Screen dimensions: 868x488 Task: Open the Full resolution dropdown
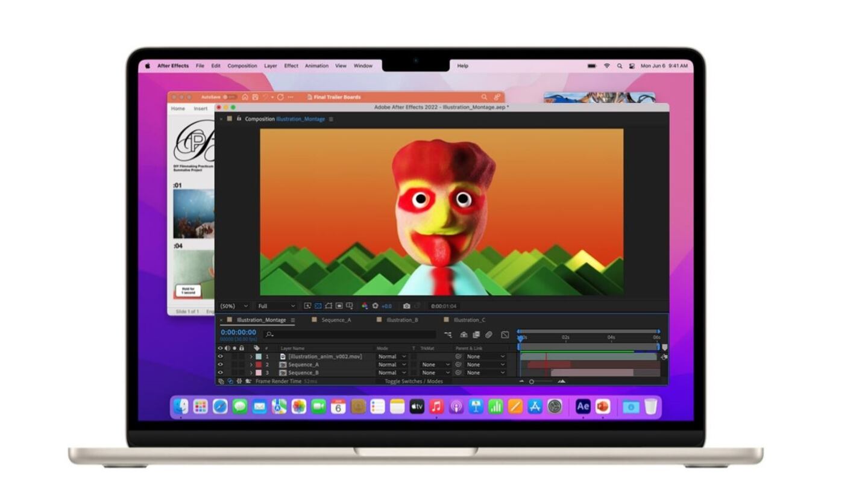(x=277, y=306)
